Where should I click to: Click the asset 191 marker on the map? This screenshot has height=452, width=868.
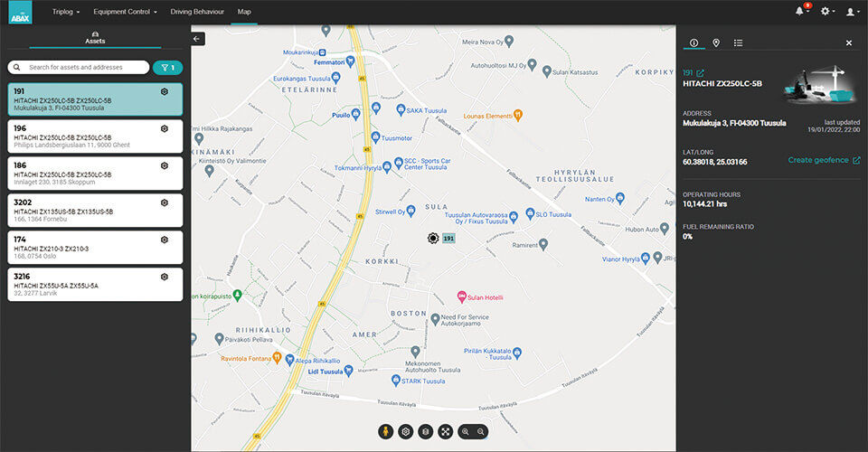tap(433, 238)
